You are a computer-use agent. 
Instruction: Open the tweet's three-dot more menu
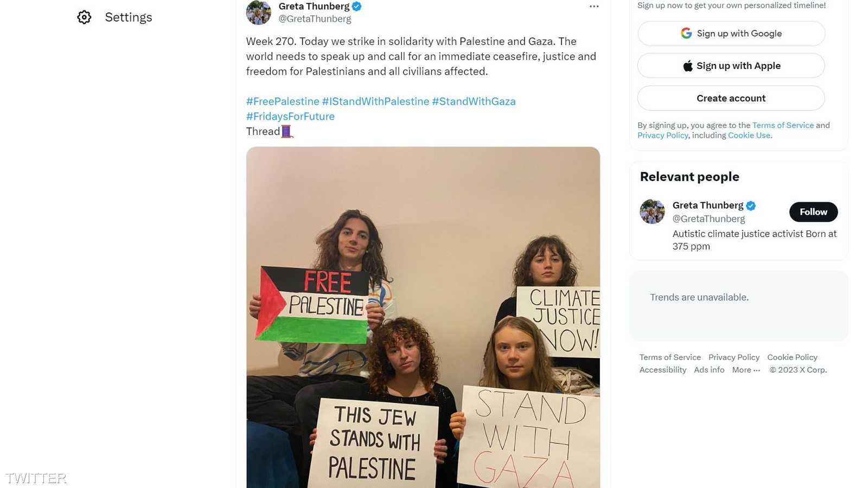tap(594, 7)
